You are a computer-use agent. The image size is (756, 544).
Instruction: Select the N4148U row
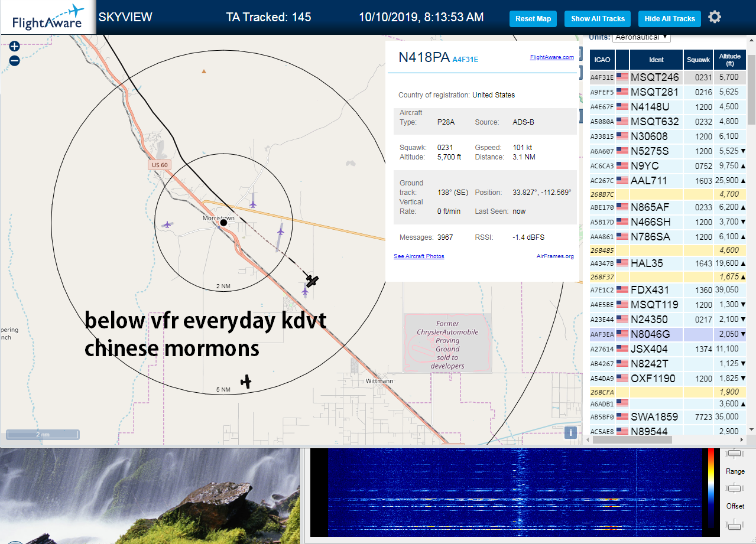(668, 107)
